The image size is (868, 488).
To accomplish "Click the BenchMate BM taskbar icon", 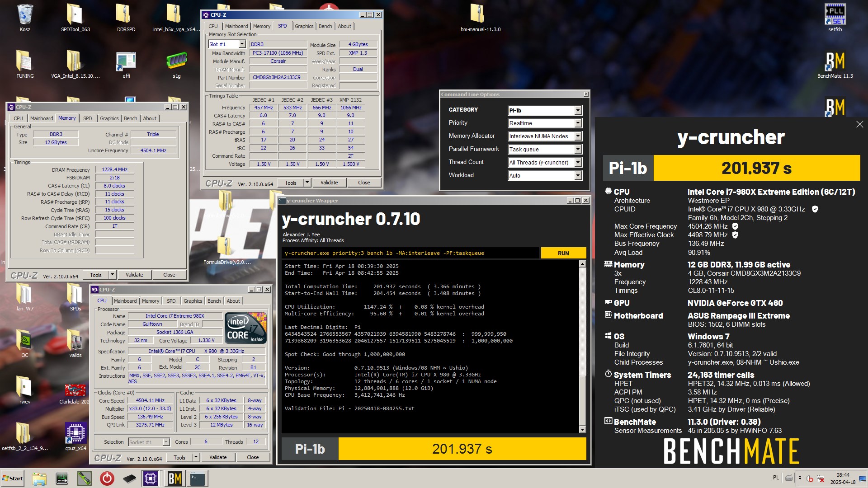I will point(175,479).
